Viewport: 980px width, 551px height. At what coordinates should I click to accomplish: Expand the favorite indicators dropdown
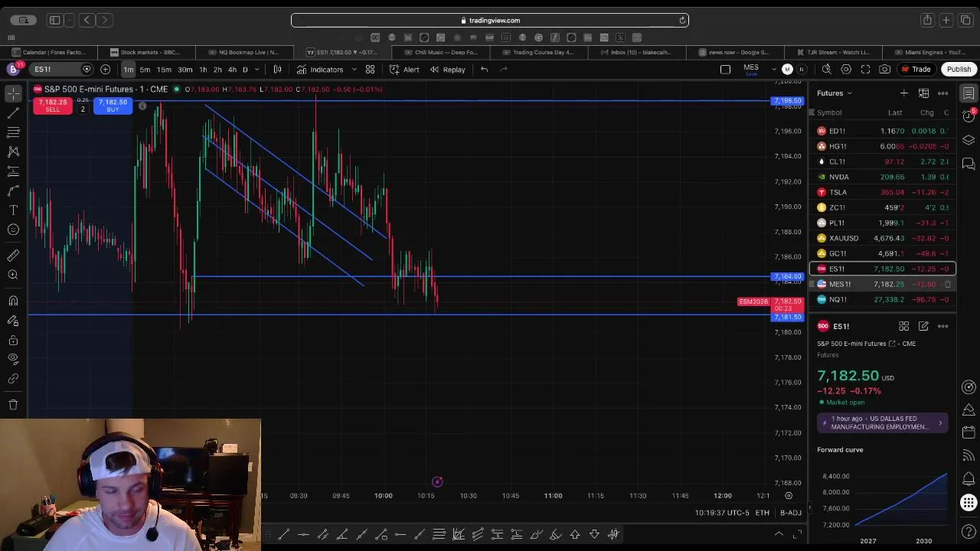pos(354,70)
